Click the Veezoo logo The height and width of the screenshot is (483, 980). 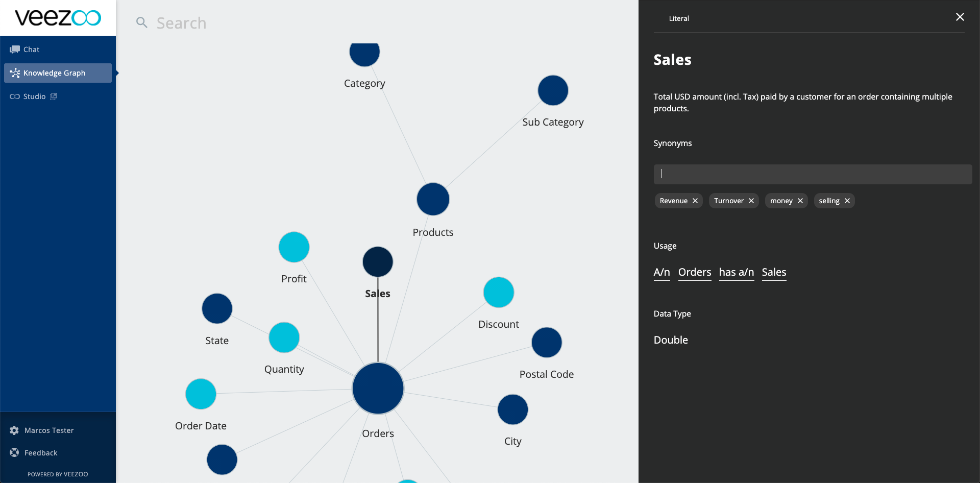(58, 18)
